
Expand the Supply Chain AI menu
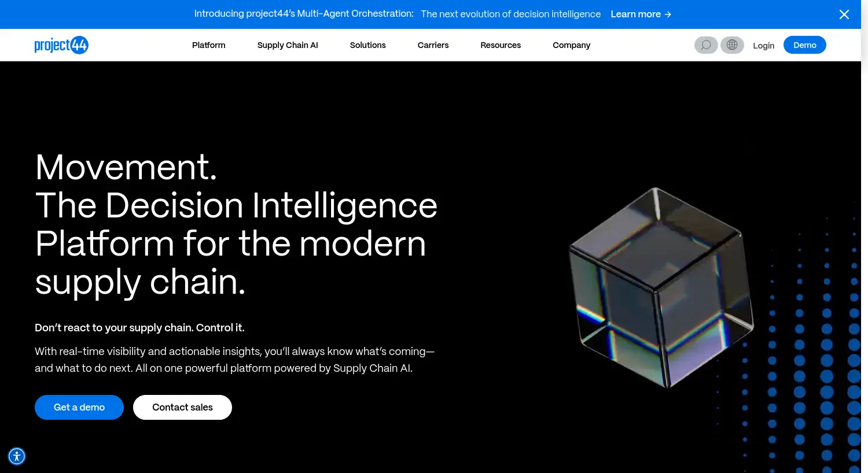click(x=288, y=45)
